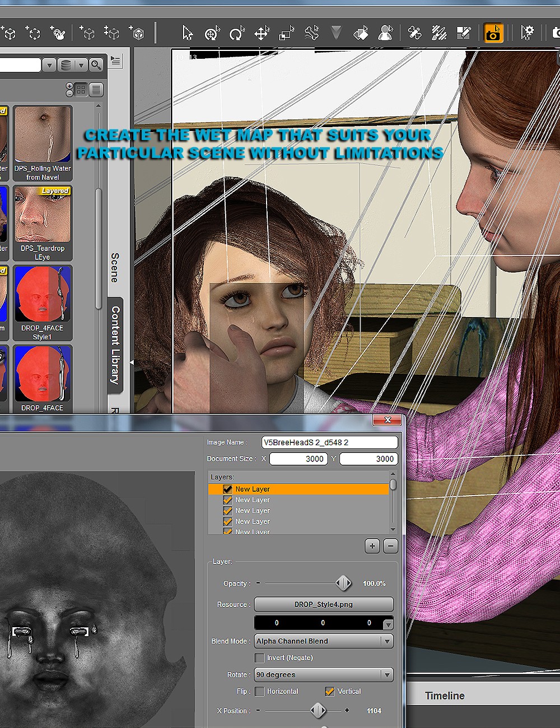This screenshot has width=560, height=728.
Task: Click the greyed-out downward triangle tool
Action: click(336, 33)
